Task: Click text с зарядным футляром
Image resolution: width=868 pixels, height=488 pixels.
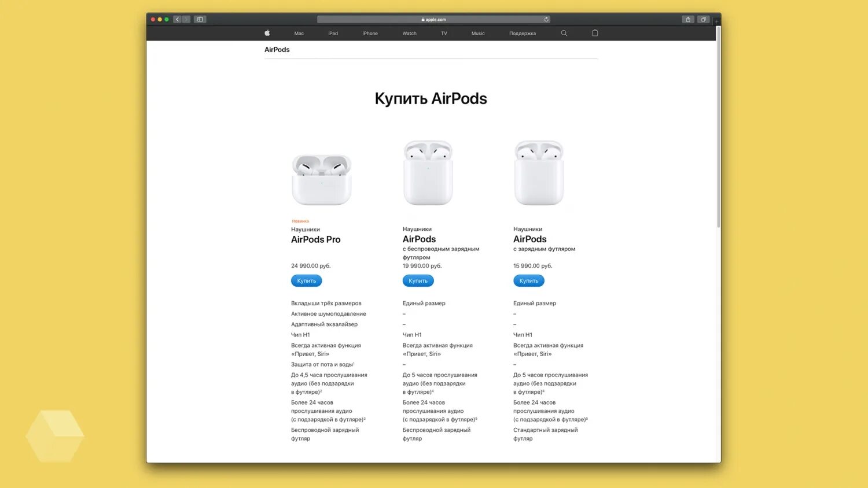Action: (x=545, y=249)
